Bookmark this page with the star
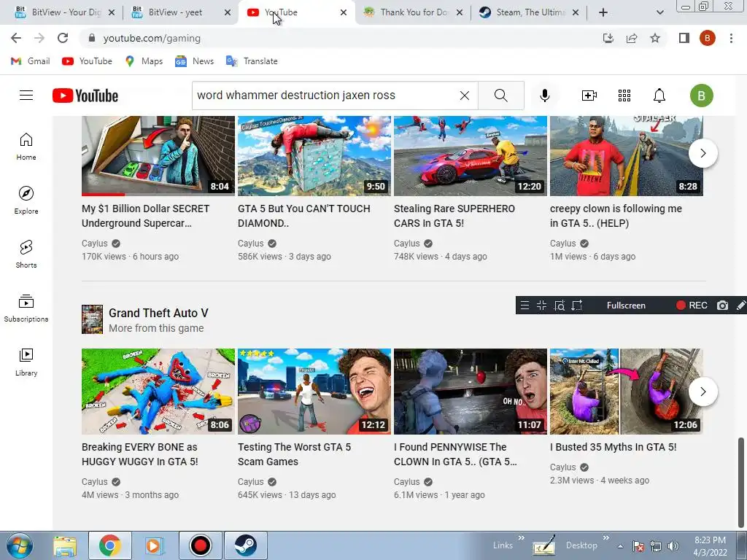The width and height of the screenshot is (747, 560). click(655, 38)
